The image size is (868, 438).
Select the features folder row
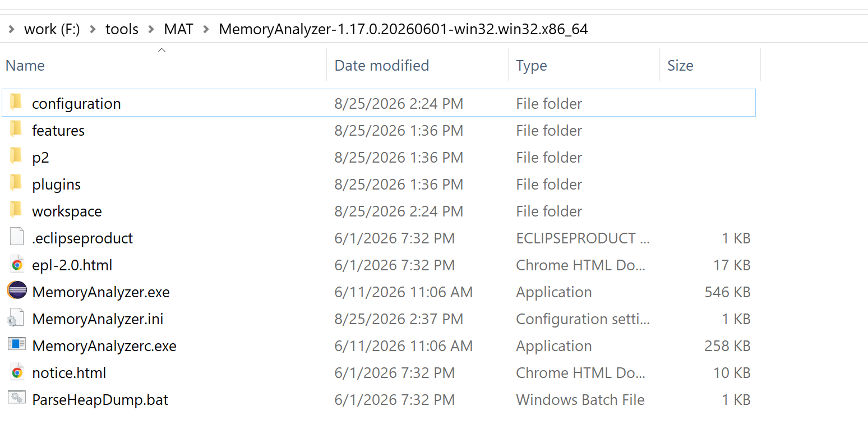click(x=378, y=131)
